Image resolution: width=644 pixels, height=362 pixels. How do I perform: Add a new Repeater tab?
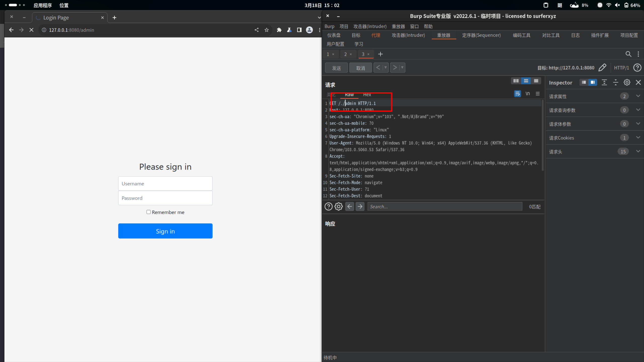click(x=380, y=54)
